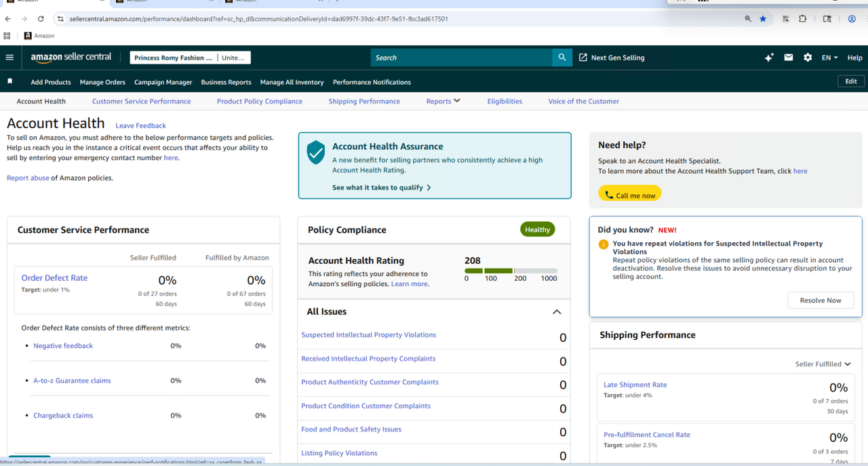Open the Reports dropdown menu
This screenshot has width=868, height=466.
[443, 101]
